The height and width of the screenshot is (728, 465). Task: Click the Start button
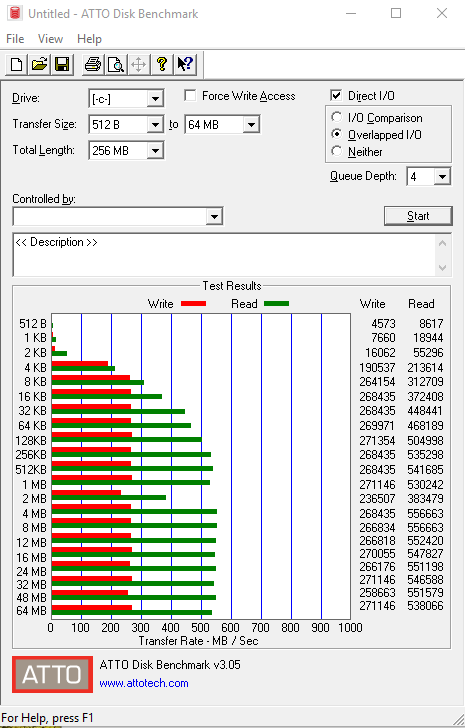pyautogui.click(x=418, y=216)
